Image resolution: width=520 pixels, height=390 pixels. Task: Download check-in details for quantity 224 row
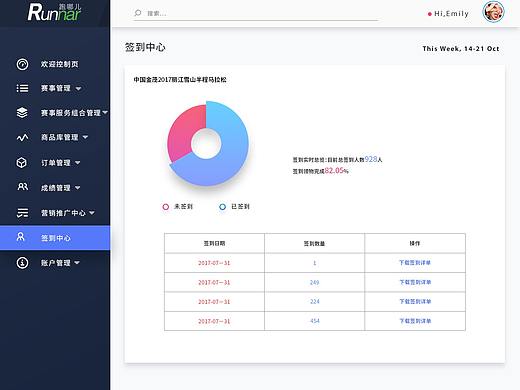[x=415, y=302]
